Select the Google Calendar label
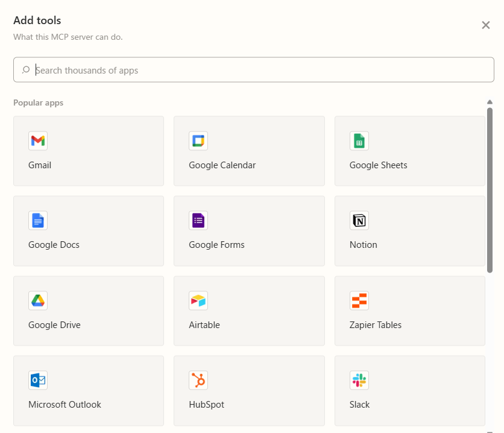The width and height of the screenshot is (504, 433). (222, 165)
